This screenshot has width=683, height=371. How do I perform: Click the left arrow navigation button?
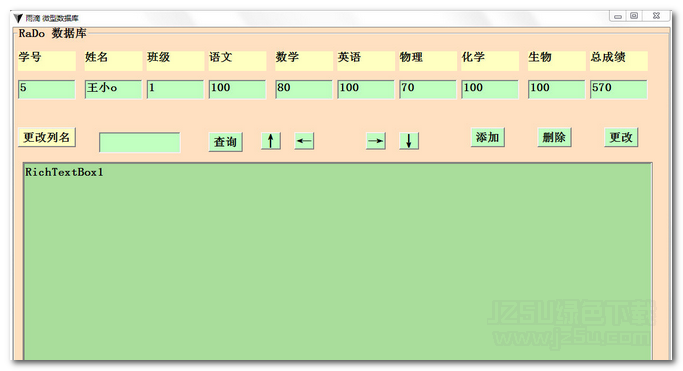pos(304,141)
